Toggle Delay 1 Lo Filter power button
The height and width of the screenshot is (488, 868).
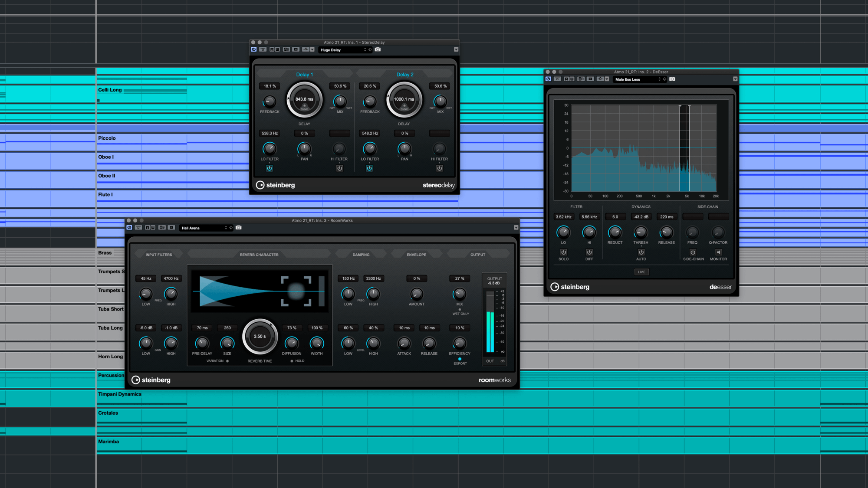click(270, 168)
